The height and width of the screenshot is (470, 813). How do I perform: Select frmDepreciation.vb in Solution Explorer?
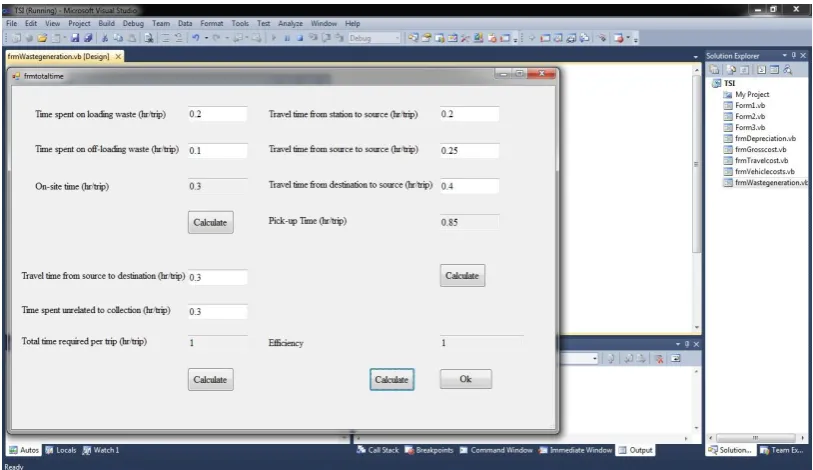(765, 139)
